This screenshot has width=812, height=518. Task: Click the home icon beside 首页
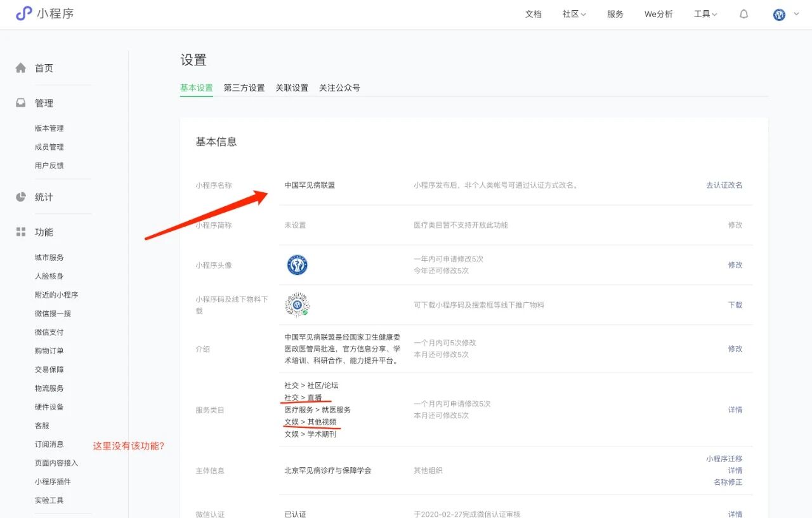(x=21, y=68)
